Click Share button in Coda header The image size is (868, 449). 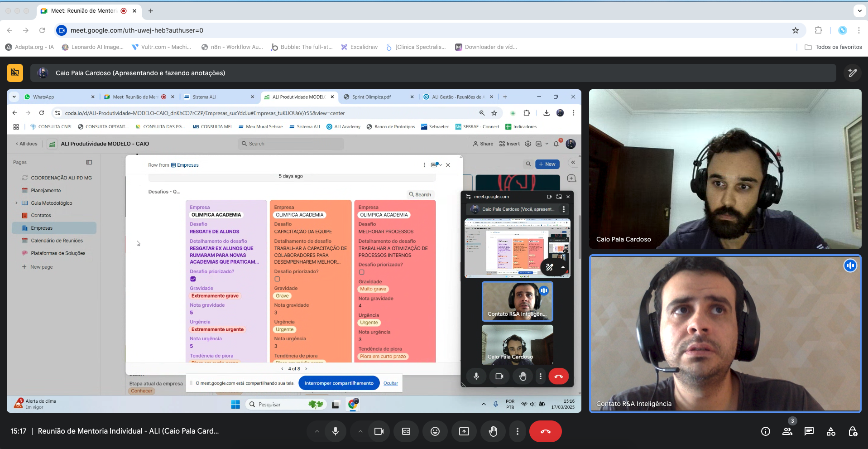[x=483, y=144]
